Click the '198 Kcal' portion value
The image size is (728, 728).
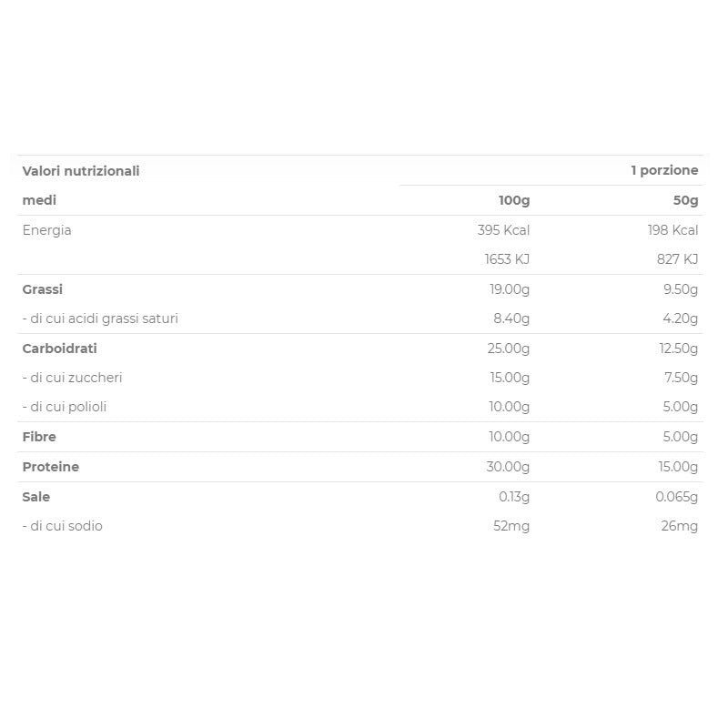[x=672, y=230]
